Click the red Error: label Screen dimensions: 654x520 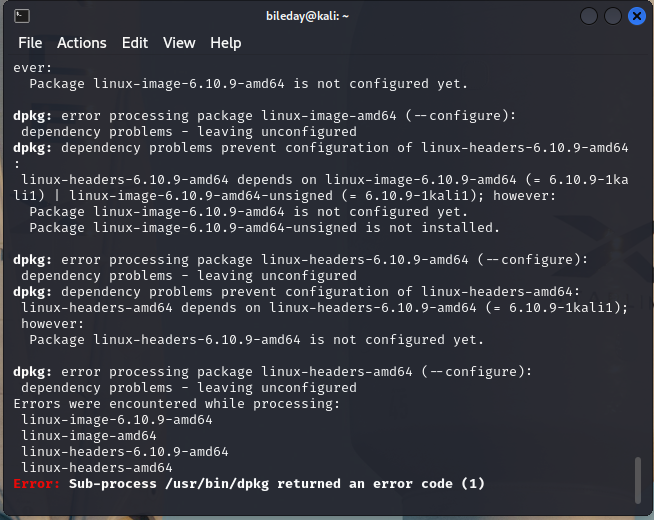pyautogui.click(x=37, y=484)
